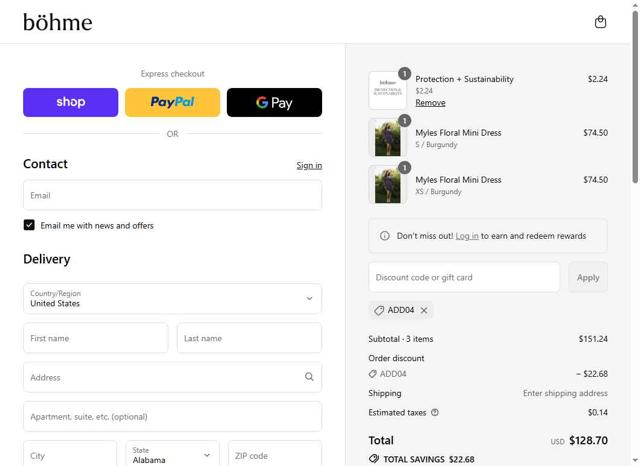Focus the Address field

click(x=172, y=377)
